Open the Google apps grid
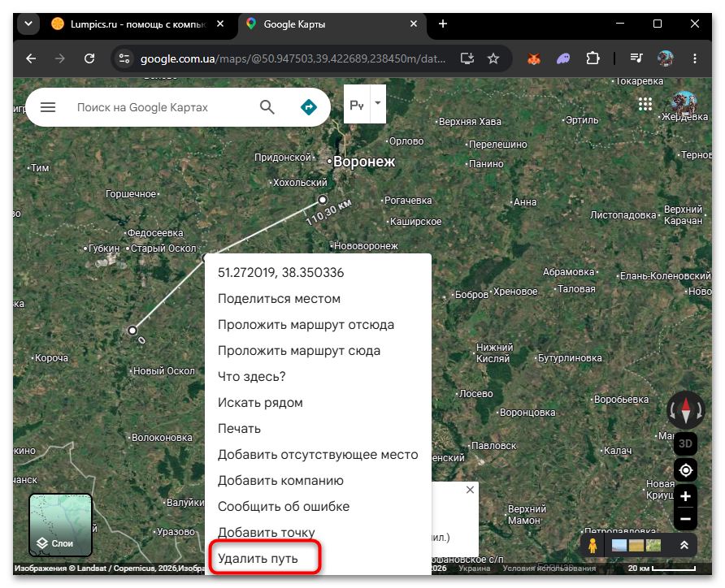This screenshot has width=725, height=588. (645, 104)
